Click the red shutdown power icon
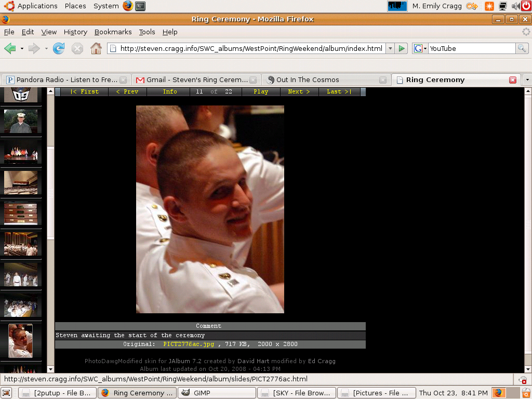 (x=526, y=6)
